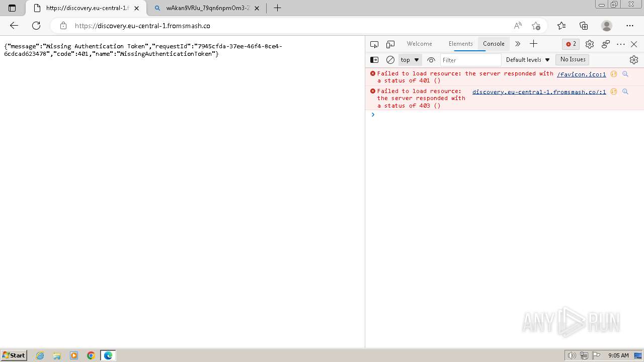Open console settings gear
The width and height of the screenshot is (644, 362).
[x=634, y=60]
